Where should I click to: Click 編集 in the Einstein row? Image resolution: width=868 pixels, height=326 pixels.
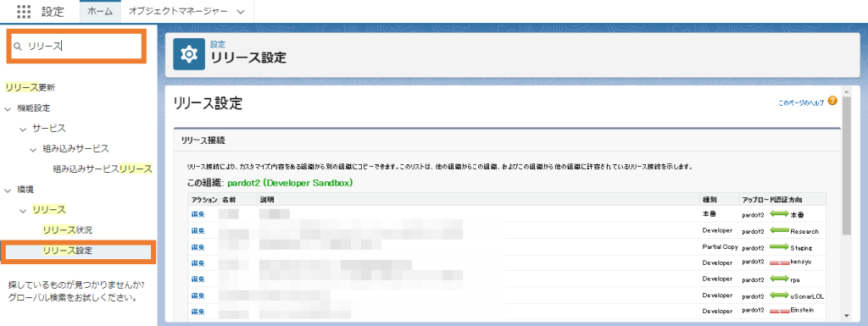tap(198, 312)
